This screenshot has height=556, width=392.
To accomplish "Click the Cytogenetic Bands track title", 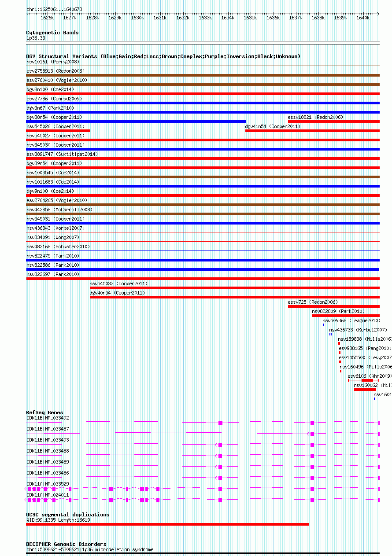I will coord(52,33).
